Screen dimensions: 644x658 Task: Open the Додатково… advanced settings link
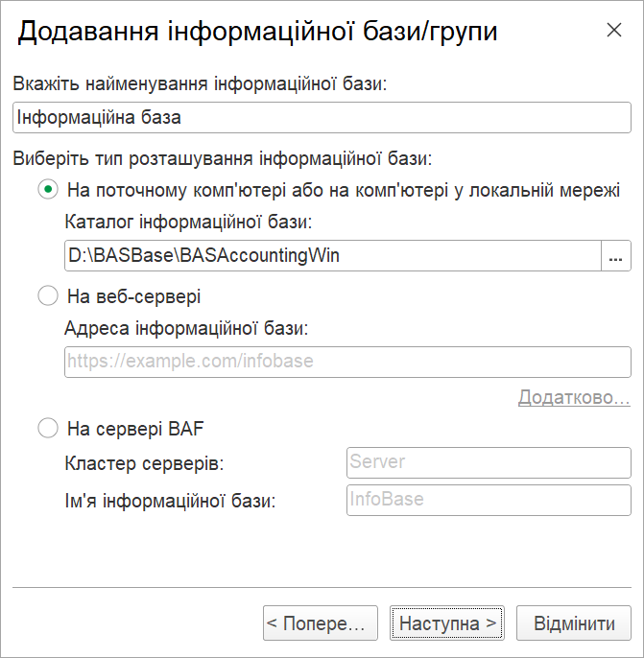tap(574, 397)
